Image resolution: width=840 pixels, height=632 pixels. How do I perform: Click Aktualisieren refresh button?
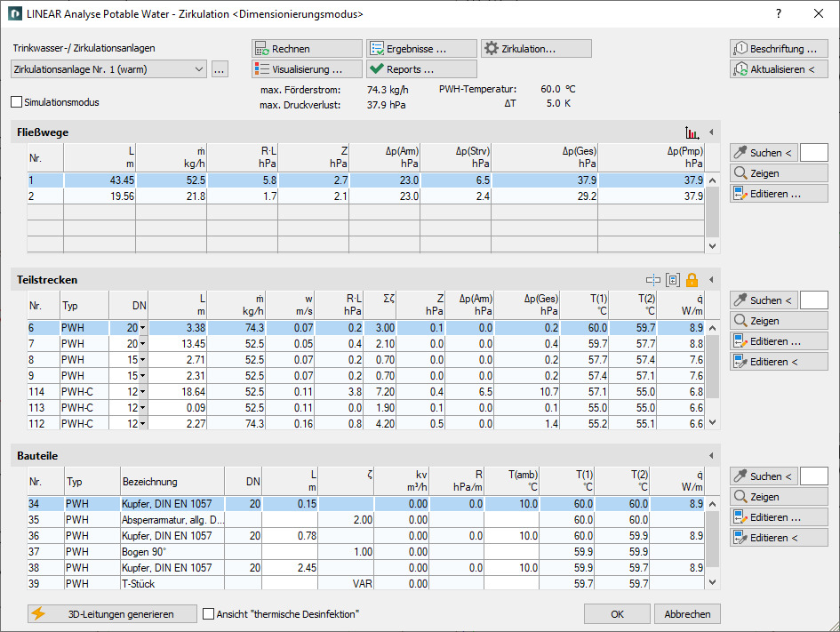click(x=779, y=69)
